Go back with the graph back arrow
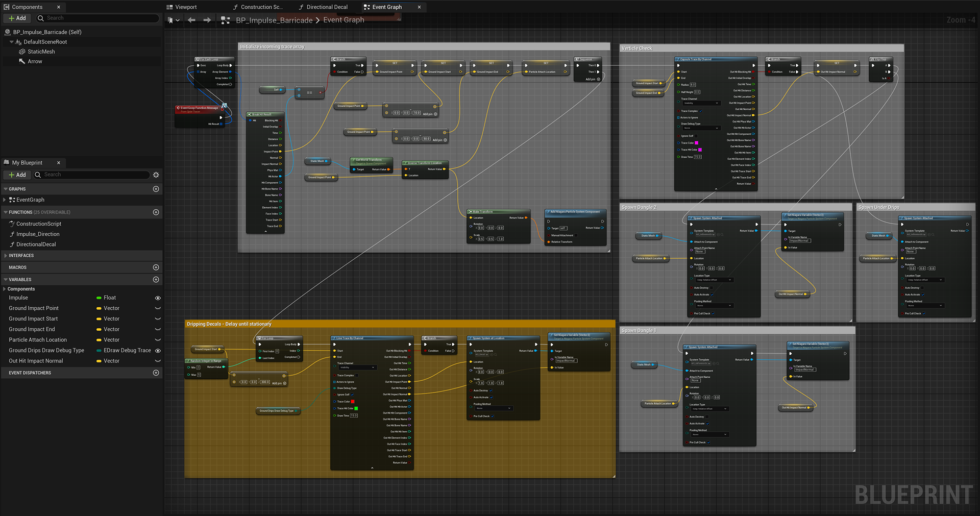This screenshot has height=516, width=980. 191,20
